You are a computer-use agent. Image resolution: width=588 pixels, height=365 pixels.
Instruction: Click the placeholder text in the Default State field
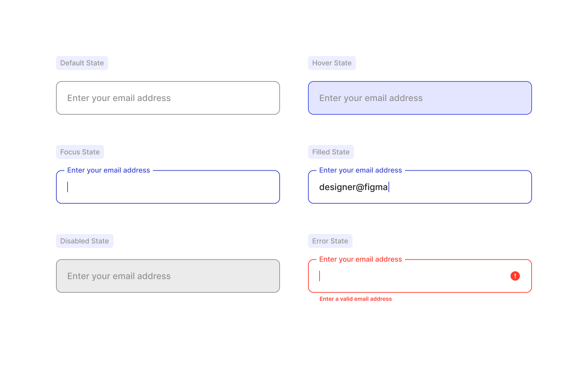click(119, 98)
